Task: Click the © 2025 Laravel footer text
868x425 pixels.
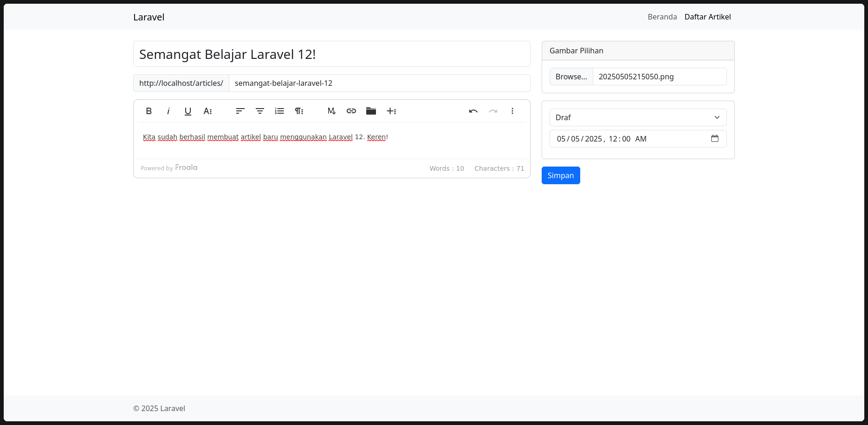Action: pos(159,408)
